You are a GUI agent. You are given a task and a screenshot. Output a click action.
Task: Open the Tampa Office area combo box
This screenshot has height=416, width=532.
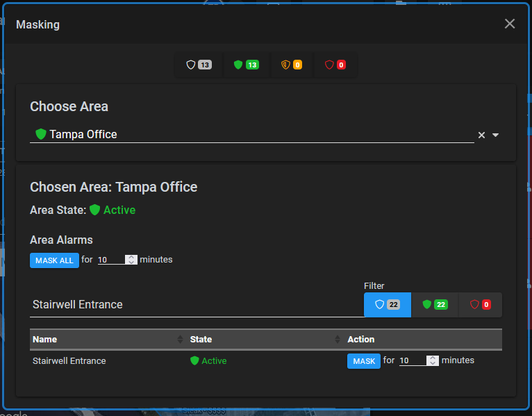252,135
